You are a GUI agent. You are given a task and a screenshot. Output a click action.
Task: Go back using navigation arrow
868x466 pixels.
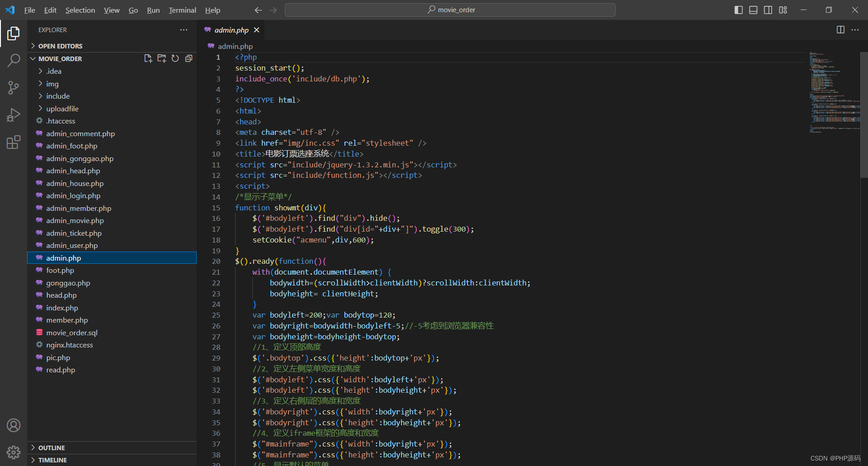258,10
